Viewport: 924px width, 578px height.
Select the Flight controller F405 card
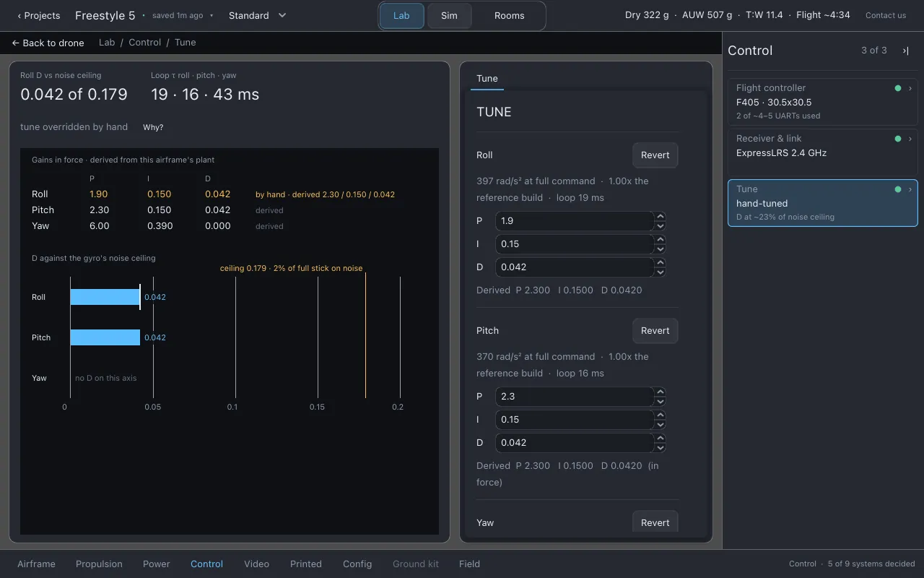tap(823, 101)
